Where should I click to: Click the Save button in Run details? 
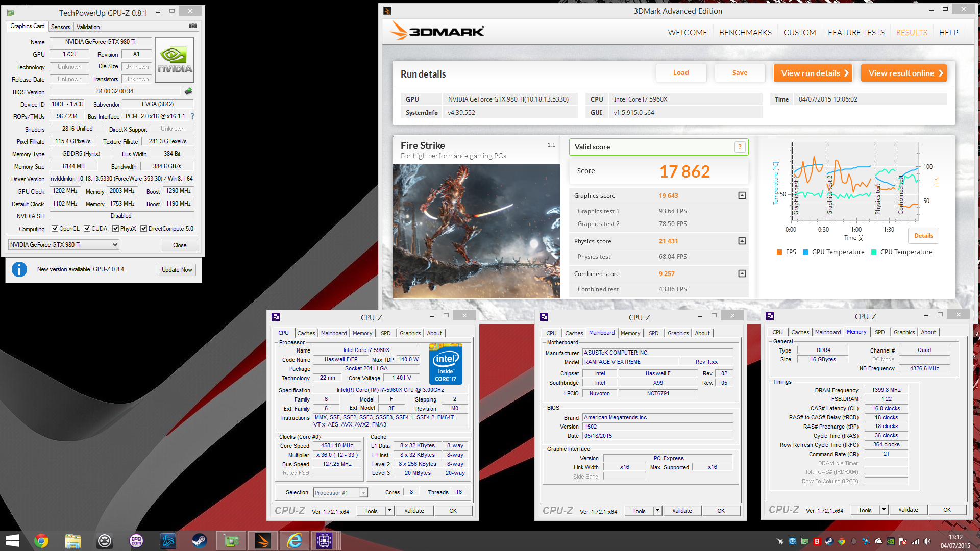pos(740,72)
